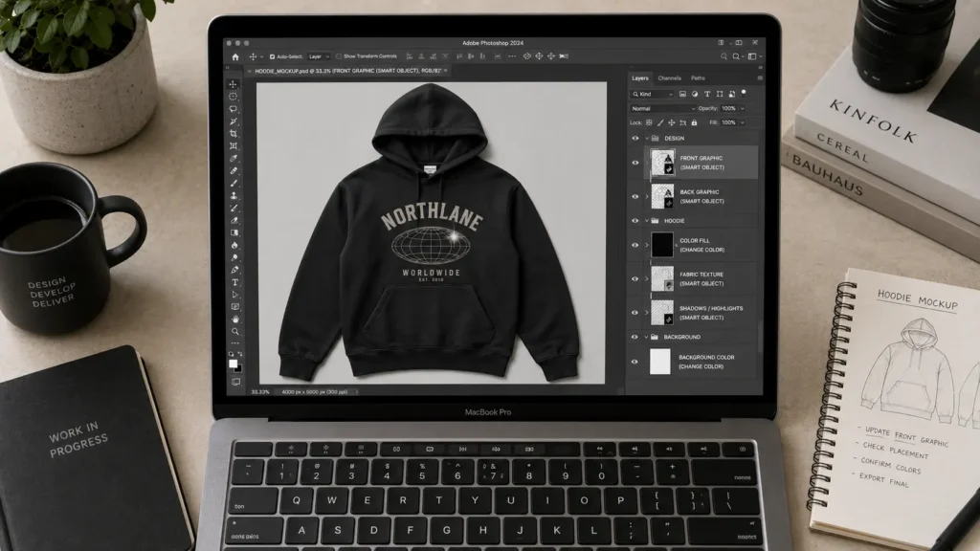This screenshot has height=551, width=980.
Task: Select the Elliptical Marquee tool
Action: tap(234, 97)
